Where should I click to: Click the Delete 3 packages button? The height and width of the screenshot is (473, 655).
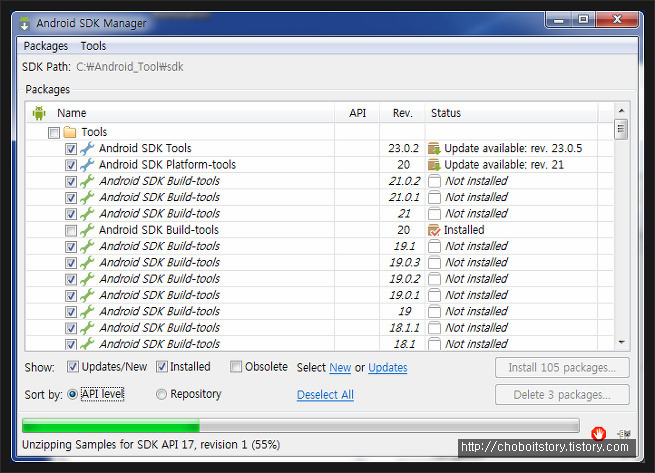(562, 395)
